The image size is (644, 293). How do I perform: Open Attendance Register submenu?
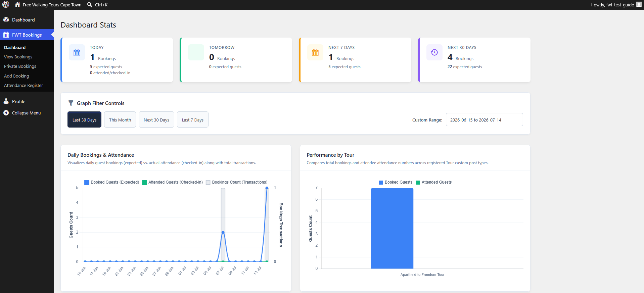pos(24,86)
